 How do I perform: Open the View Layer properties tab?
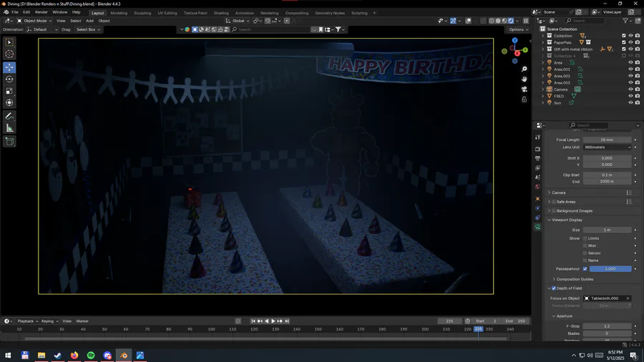click(537, 168)
